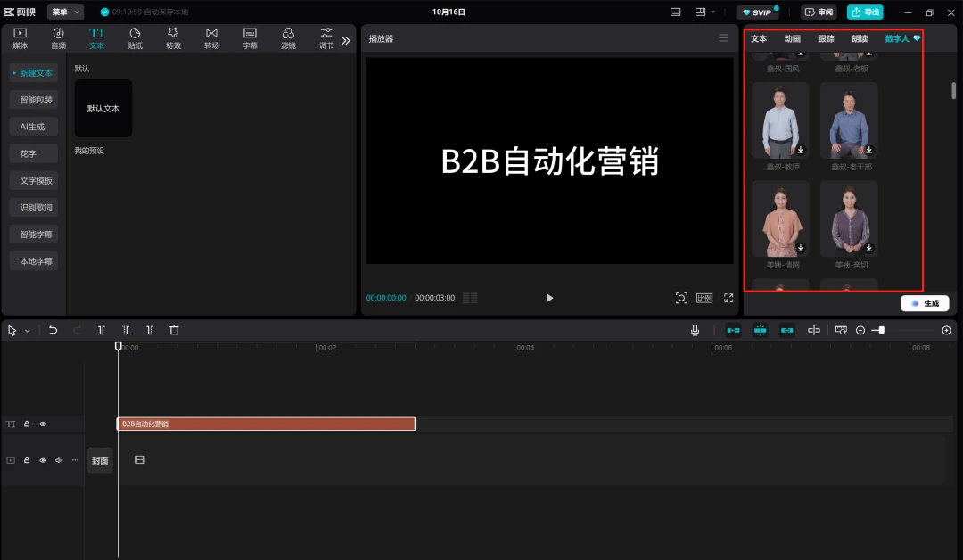963x560 pixels.
Task: Click the 生成 generate button
Action: (x=925, y=303)
